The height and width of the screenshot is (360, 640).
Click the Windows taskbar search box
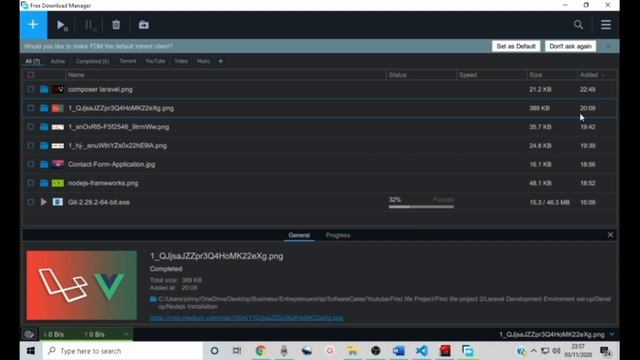[122, 351]
